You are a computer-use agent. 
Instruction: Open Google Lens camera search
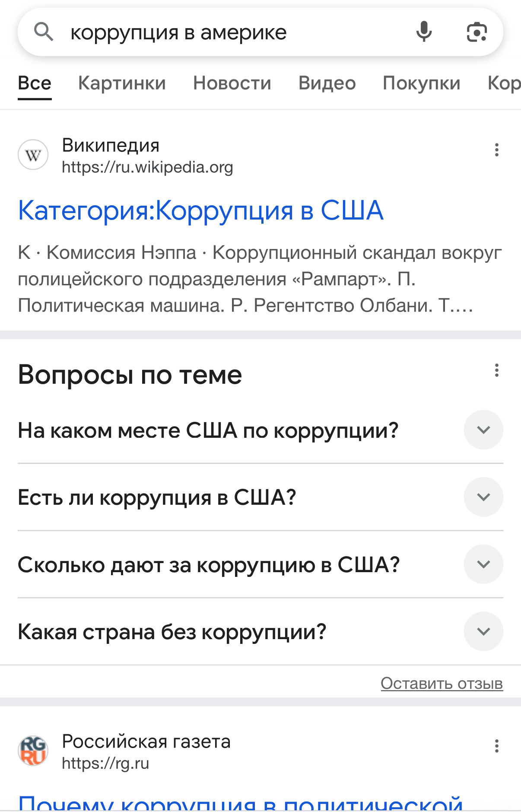[477, 32]
